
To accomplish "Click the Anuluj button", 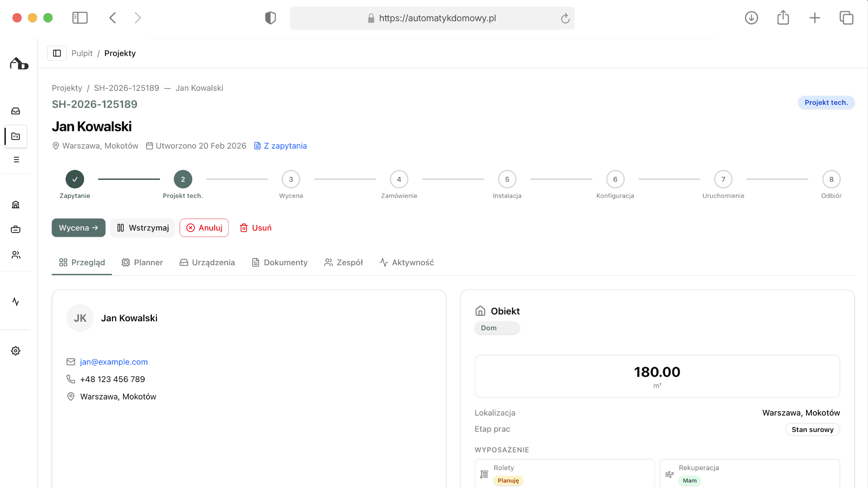I will pos(204,228).
